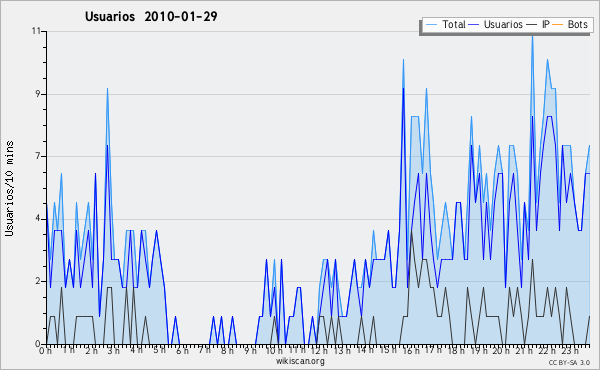Click the chart title Usuarios 2010-01-29
Screen dimensions: 600x370
(151, 16)
